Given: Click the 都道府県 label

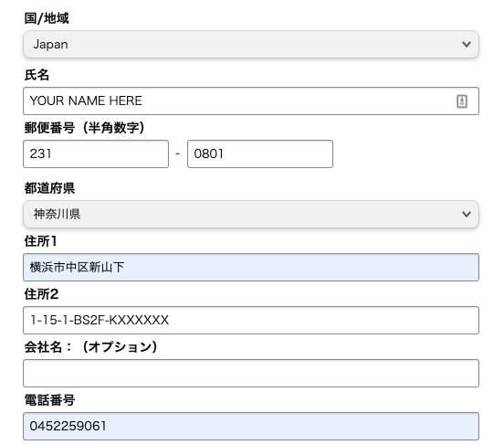Looking at the screenshot, I should click(50, 188).
